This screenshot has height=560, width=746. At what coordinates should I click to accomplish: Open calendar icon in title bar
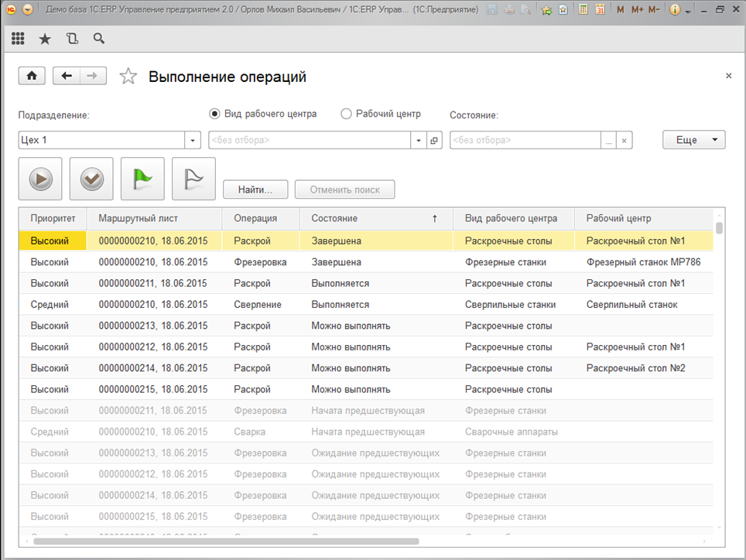[x=600, y=9]
